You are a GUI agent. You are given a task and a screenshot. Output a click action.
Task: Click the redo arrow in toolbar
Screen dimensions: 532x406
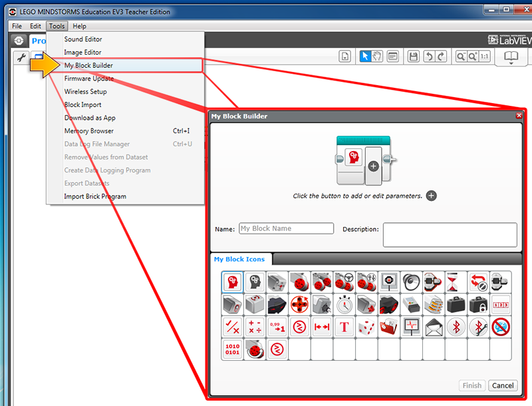(x=441, y=57)
